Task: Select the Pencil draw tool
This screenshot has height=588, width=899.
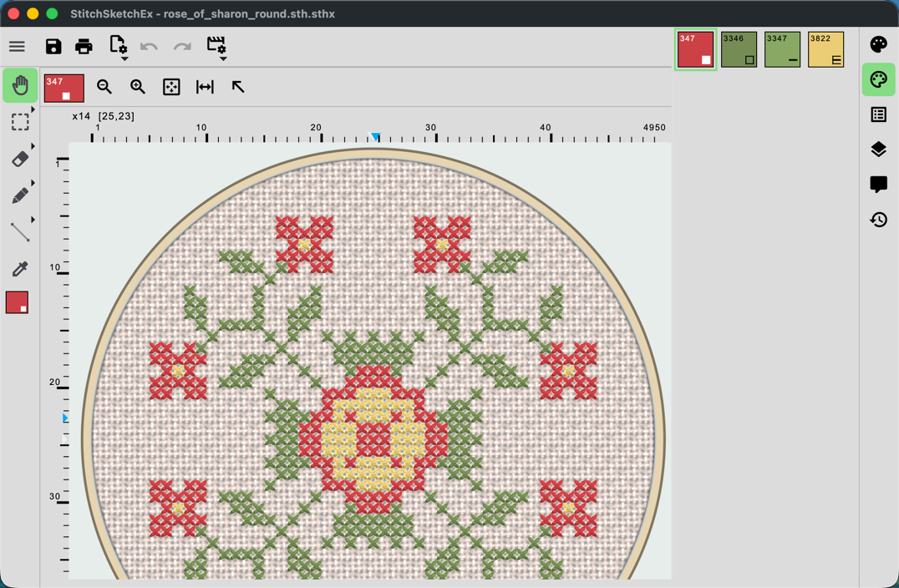Action: point(20,195)
